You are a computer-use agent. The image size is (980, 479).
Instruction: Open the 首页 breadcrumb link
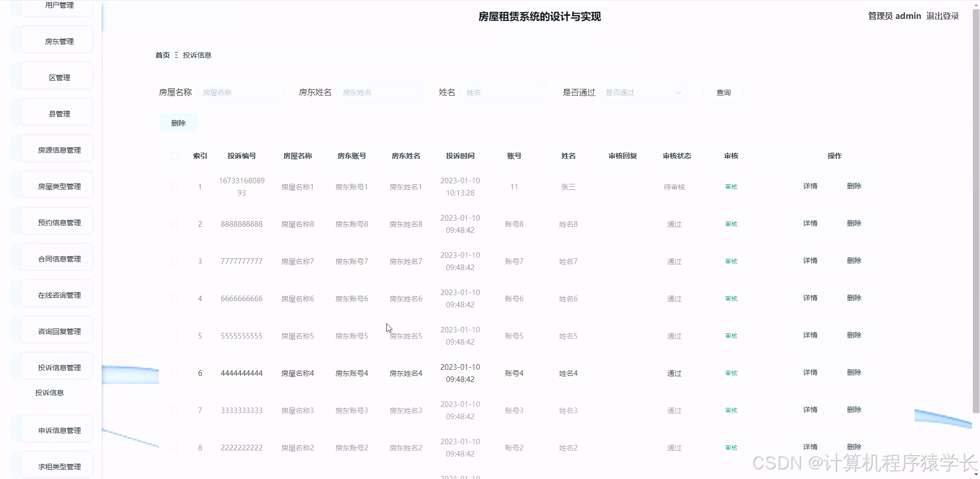point(162,55)
